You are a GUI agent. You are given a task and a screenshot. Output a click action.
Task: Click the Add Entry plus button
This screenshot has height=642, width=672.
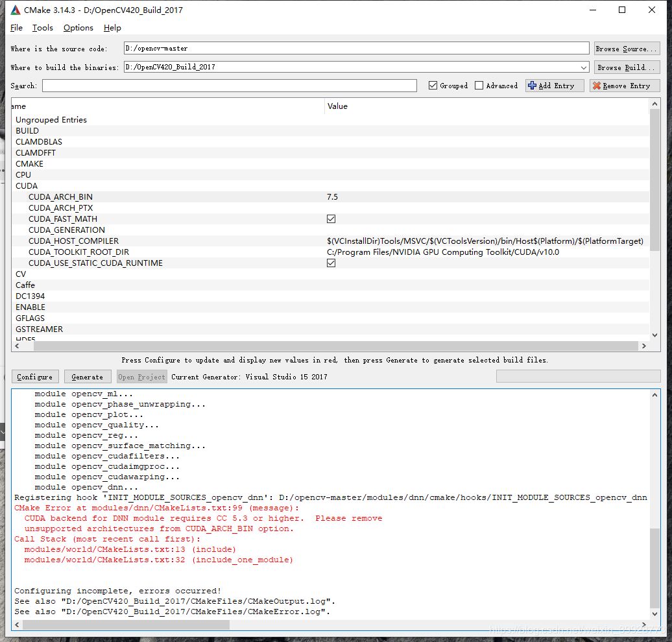555,86
